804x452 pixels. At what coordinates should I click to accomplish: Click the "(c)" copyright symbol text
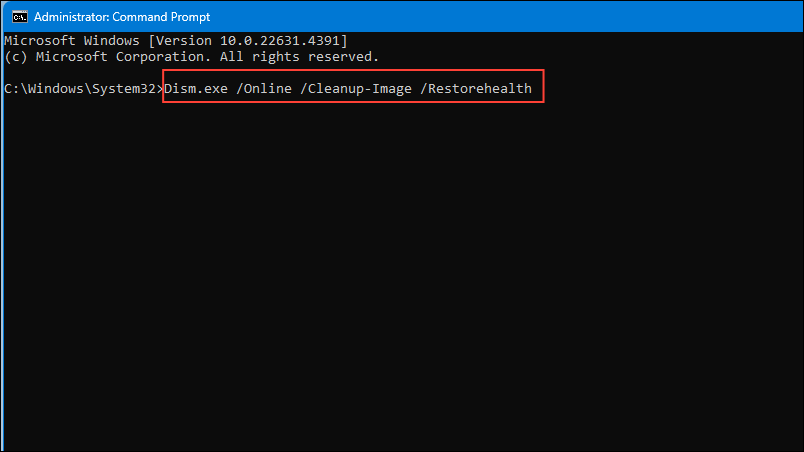(x=16, y=57)
